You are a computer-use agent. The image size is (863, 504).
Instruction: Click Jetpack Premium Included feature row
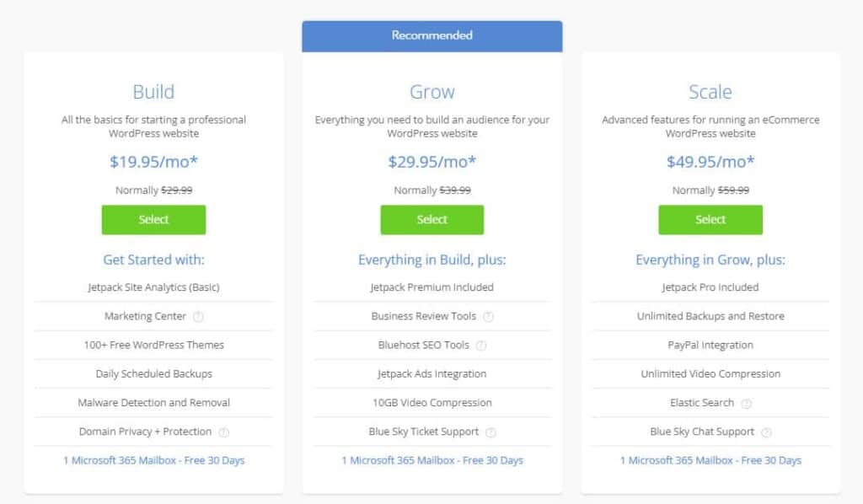pos(432,287)
